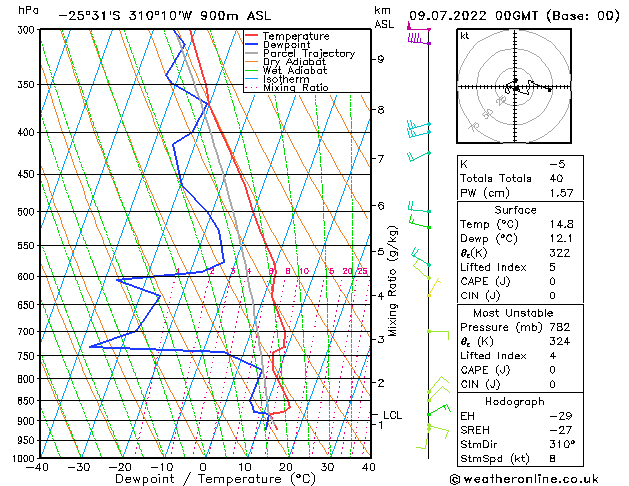Click the "-20" temperature axis label
Image resolution: width=629 pixels, height=486 pixels.
click(x=120, y=467)
